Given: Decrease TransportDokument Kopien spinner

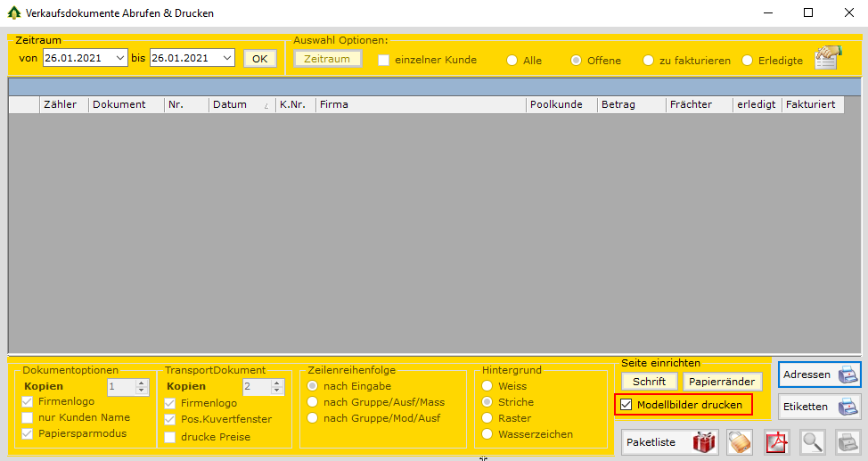Looking at the screenshot, I should 277,390.
